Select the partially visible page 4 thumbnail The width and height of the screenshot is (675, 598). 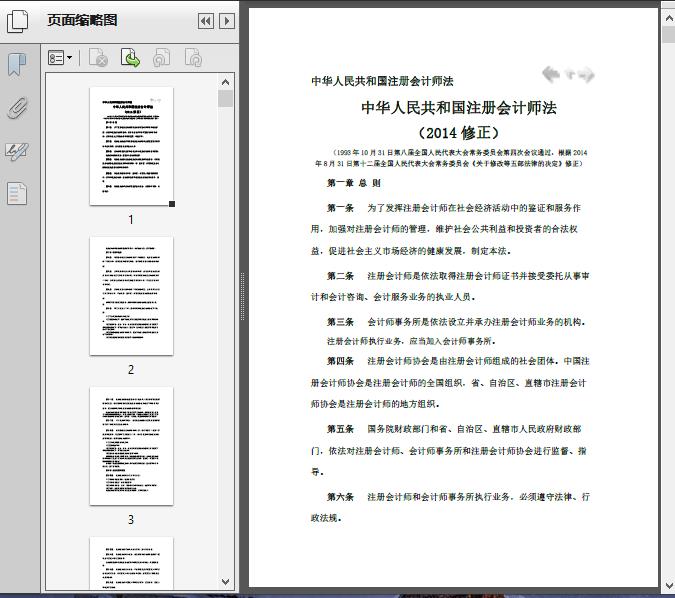click(131, 563)
